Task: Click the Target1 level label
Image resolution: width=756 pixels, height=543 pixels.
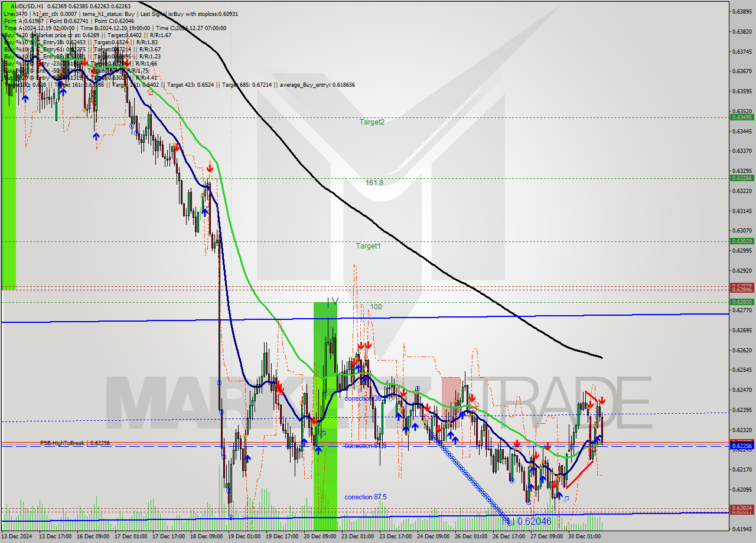Action: pos(368,246)
